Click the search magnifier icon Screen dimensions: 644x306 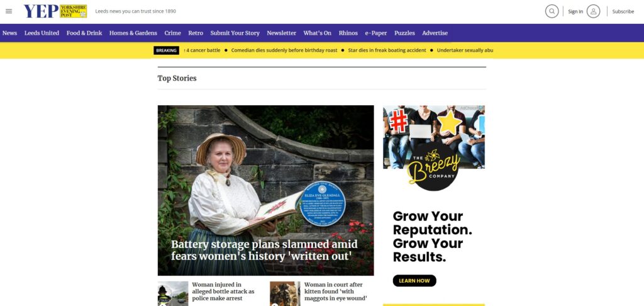tap(552, 11)
